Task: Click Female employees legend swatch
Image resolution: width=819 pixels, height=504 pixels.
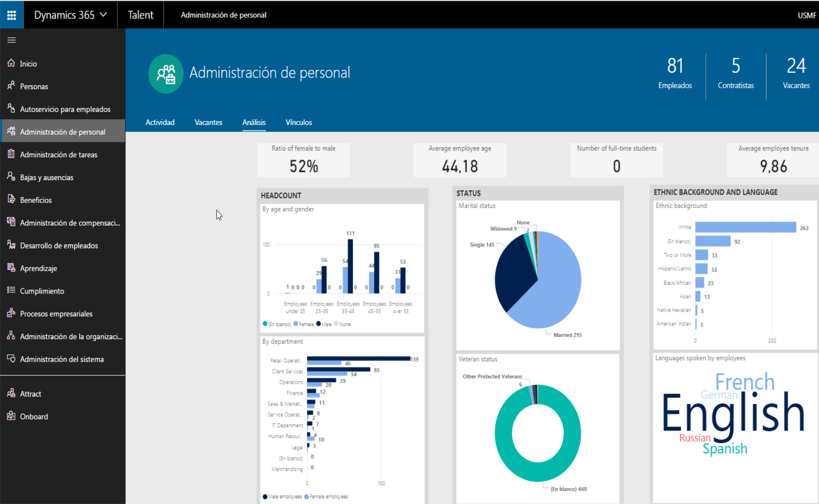Action: [306, 497]
